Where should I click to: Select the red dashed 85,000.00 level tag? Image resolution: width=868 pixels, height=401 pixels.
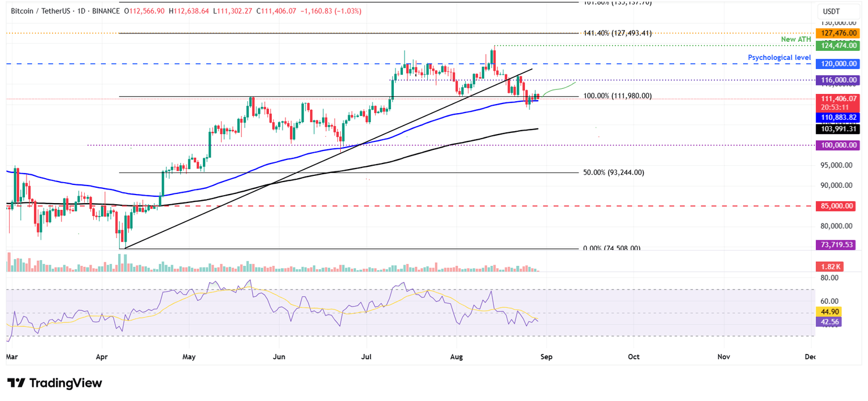point(837,205)
